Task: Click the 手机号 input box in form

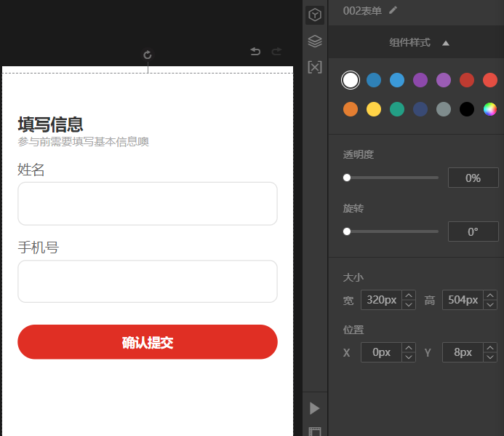Action: (x=148, y=282)
